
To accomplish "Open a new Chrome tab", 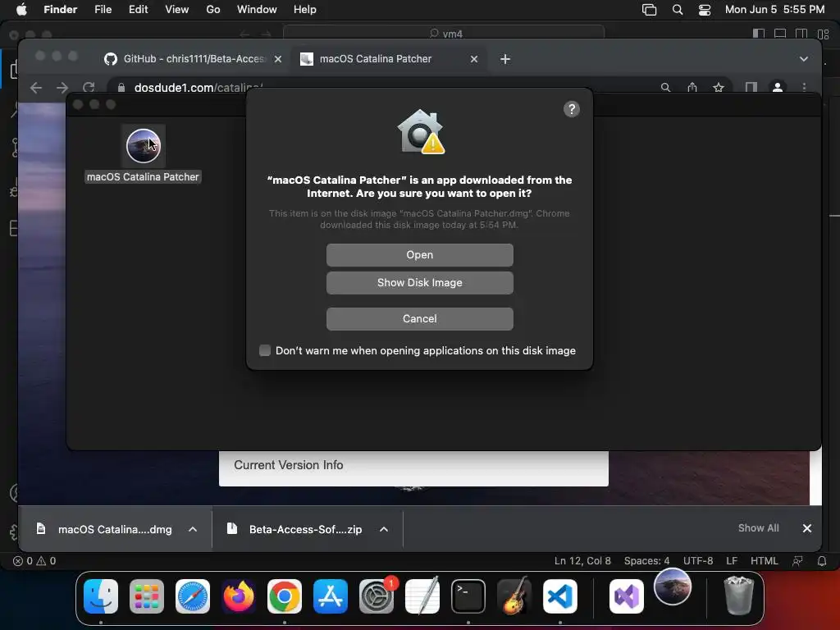I will (505, 59).
